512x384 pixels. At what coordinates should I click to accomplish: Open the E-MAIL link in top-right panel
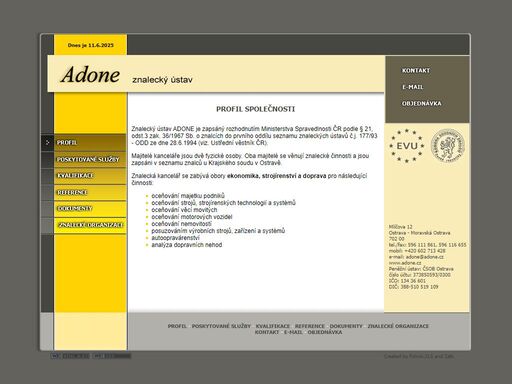412,87
